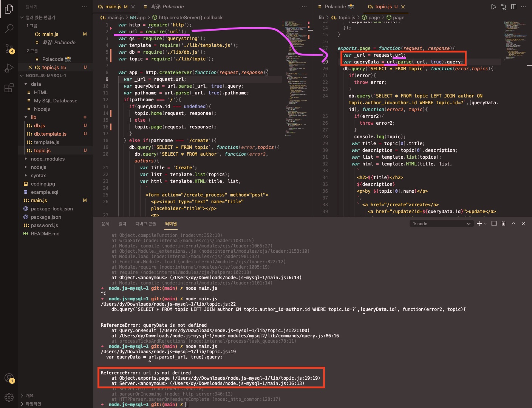Maximize the panel size with chevron-up

(513, 224)
